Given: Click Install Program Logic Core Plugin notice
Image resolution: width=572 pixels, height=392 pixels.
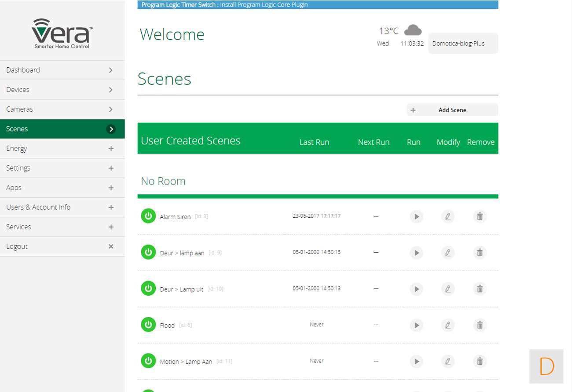Looking at the screenshot, I should coord(264,5).
